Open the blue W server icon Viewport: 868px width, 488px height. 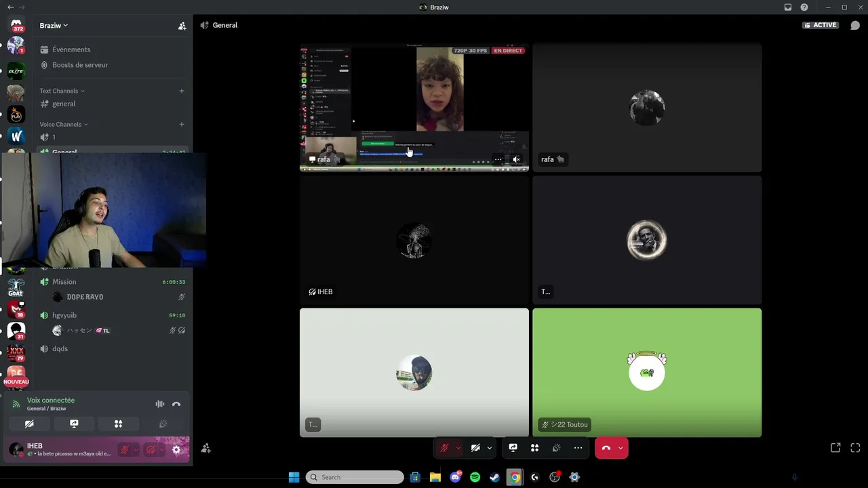pyautogui.click(x=16, y=137)
